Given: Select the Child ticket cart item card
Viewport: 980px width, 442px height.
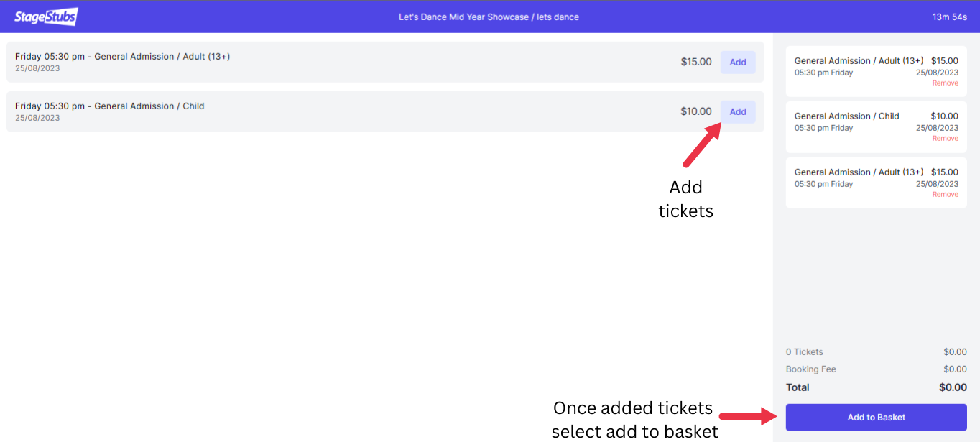Looking at the screenshot, I should click(x=876, y=126).
